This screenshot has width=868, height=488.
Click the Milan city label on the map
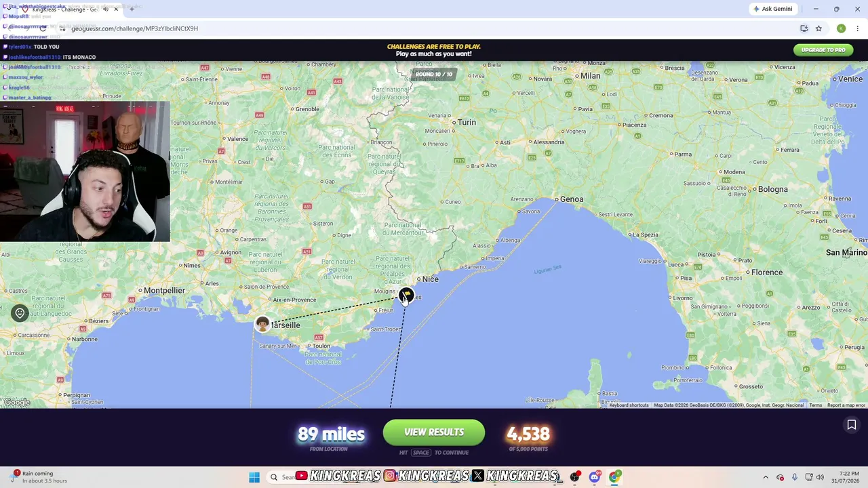(x=590, y=76)
